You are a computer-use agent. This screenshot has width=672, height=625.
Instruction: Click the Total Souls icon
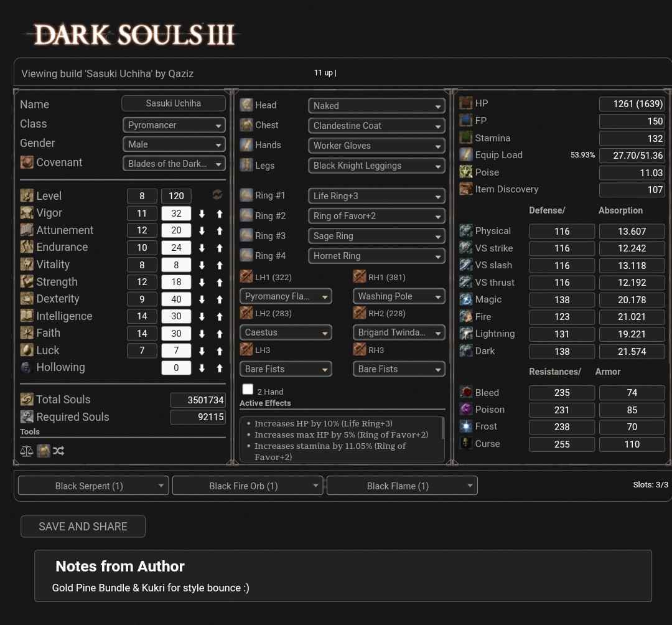[x=27, y=400]
